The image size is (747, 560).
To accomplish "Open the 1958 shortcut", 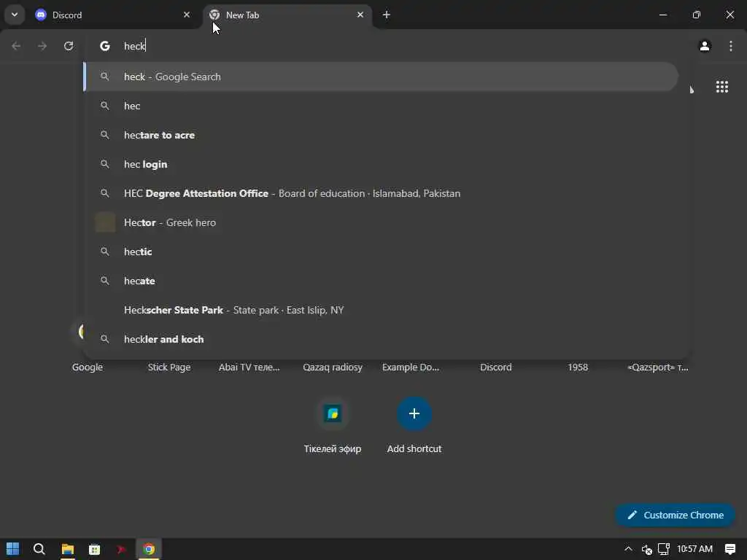I will pos(578,367).
